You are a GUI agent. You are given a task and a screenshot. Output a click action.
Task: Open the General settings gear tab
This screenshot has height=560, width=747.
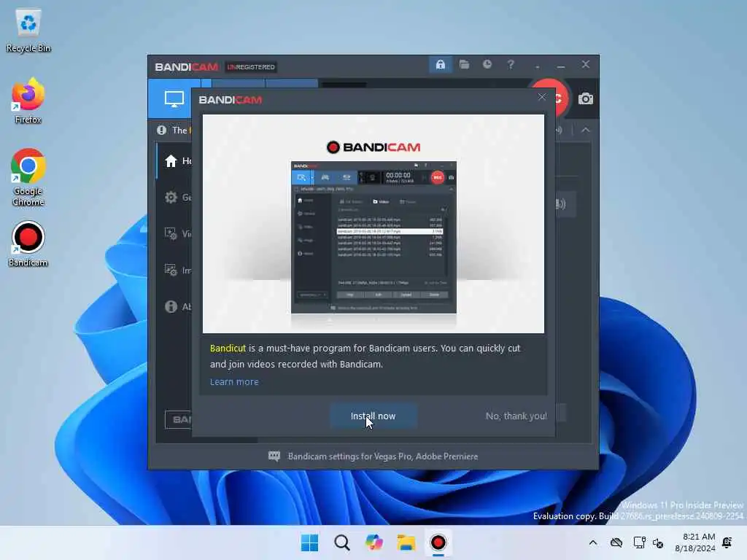(x=171, y=197)
